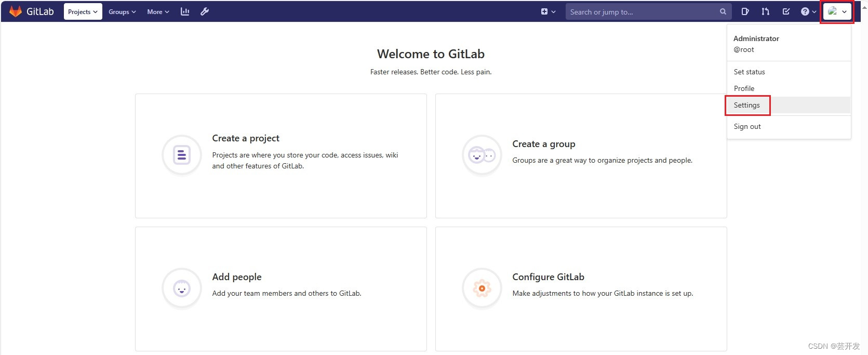The height and width of the screenshot is (355, 868).
Task: Click the Create a group heading
Action: (x=544, y=144)
